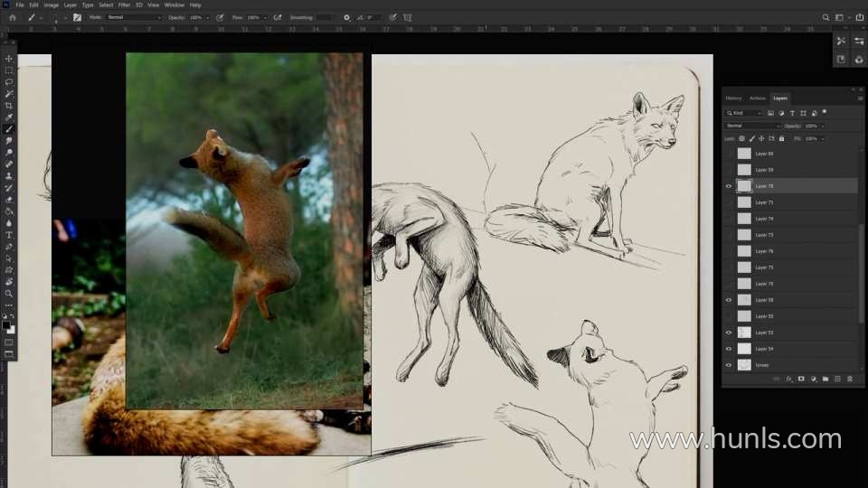Image resolution: width=868 pixels, height=488 pixels.
Task: Toggle visibility of Layer 53
Action: tap(729, 333)
